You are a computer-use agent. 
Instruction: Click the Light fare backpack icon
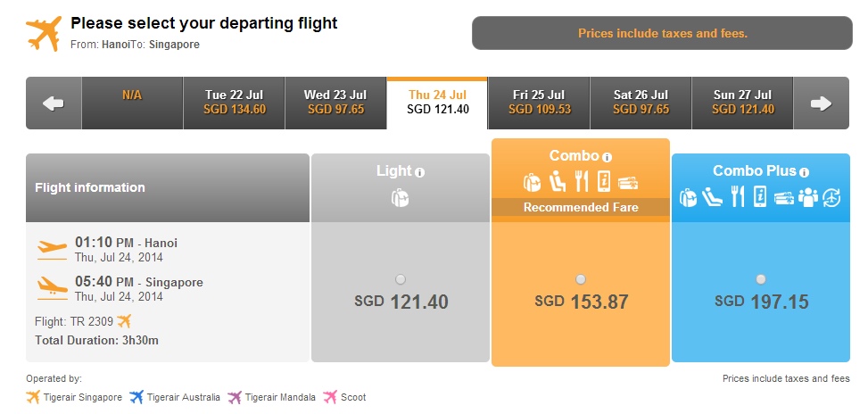point(400,197)
